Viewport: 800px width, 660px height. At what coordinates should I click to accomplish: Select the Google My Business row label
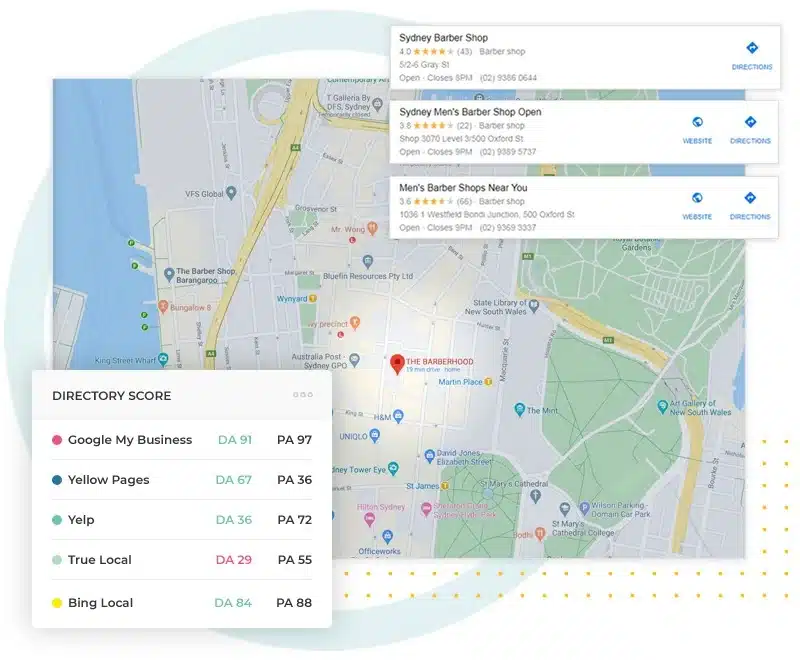pos(130,440)
